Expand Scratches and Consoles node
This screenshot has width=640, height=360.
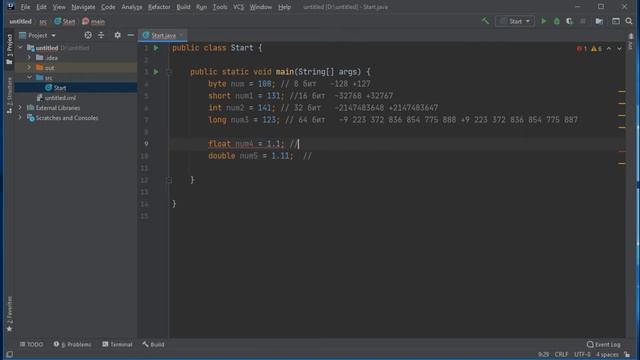point(20,118)
